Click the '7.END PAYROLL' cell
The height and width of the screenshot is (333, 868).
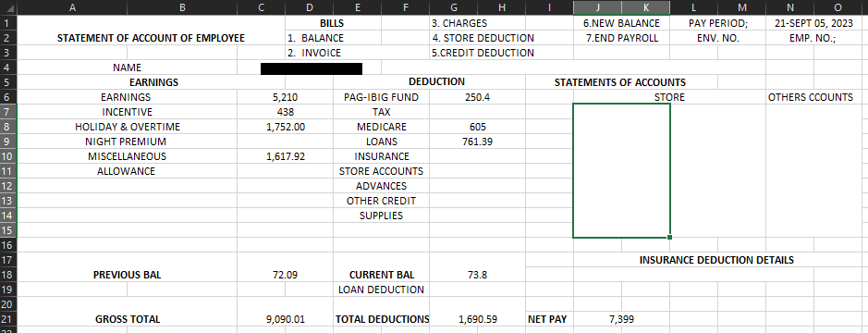click(622, 38)
